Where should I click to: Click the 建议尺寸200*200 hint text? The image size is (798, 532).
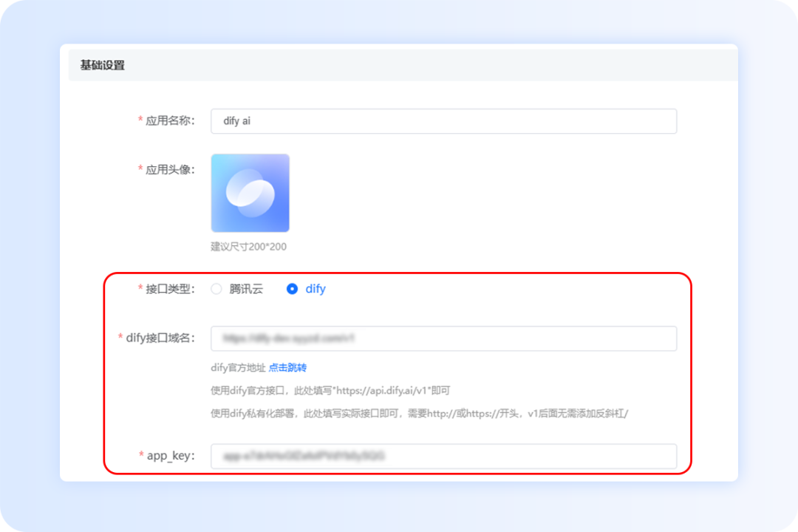(x=250, y=246)
